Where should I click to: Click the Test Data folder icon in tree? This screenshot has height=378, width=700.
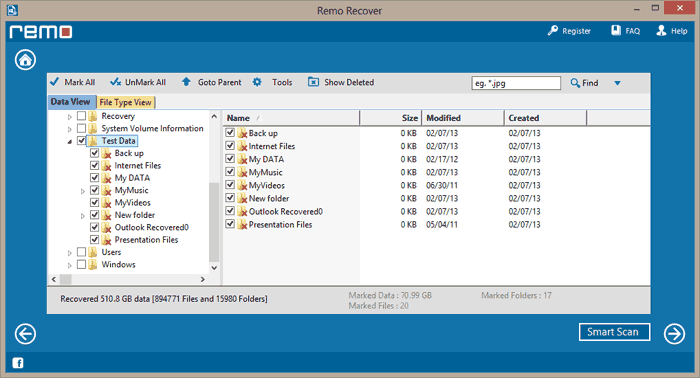tap(93, 141)
